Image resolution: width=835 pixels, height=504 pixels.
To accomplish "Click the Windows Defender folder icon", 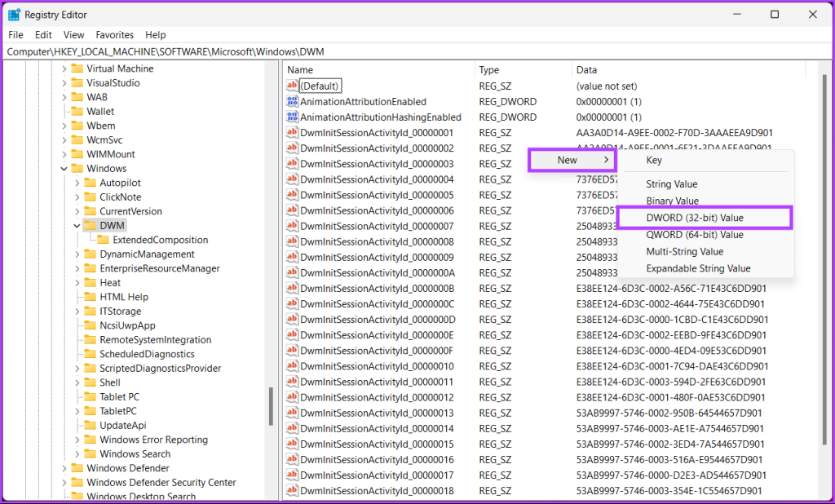I will [x=77, y=468].
